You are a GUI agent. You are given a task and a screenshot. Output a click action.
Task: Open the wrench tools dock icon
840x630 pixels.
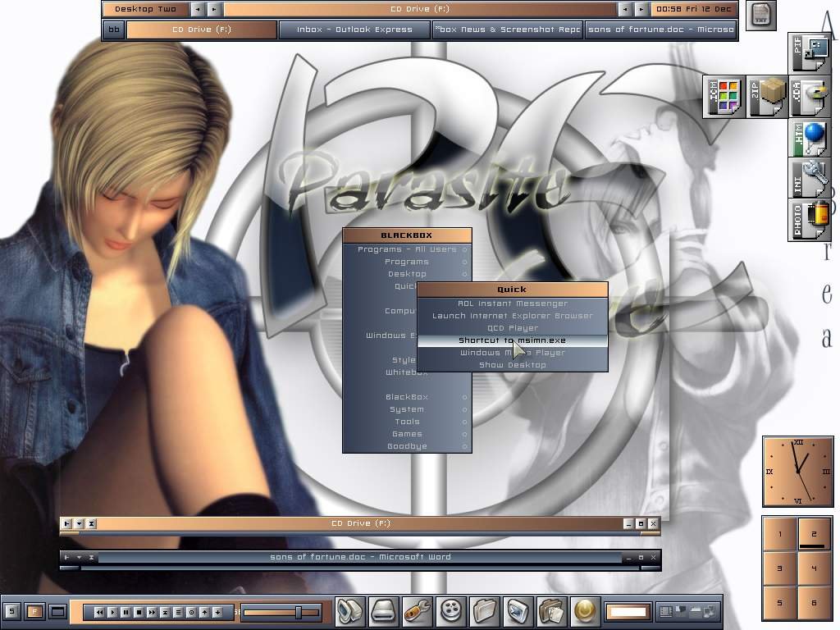point(418,610)
